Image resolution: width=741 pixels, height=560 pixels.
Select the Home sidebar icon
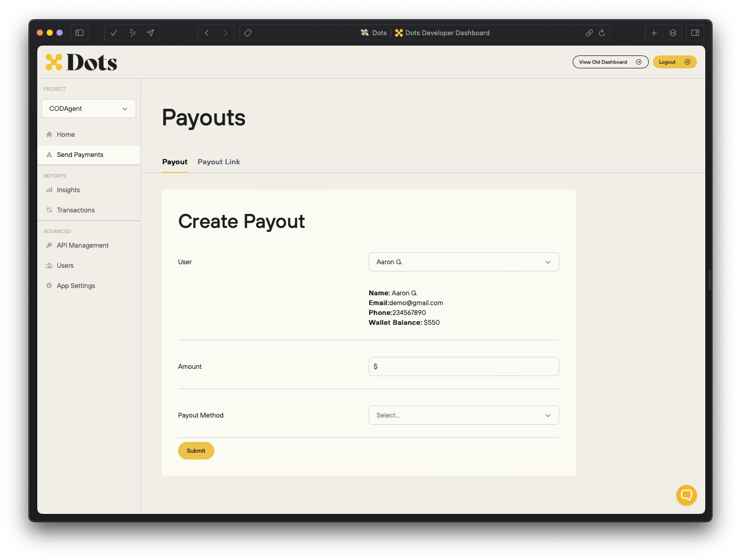49,134
